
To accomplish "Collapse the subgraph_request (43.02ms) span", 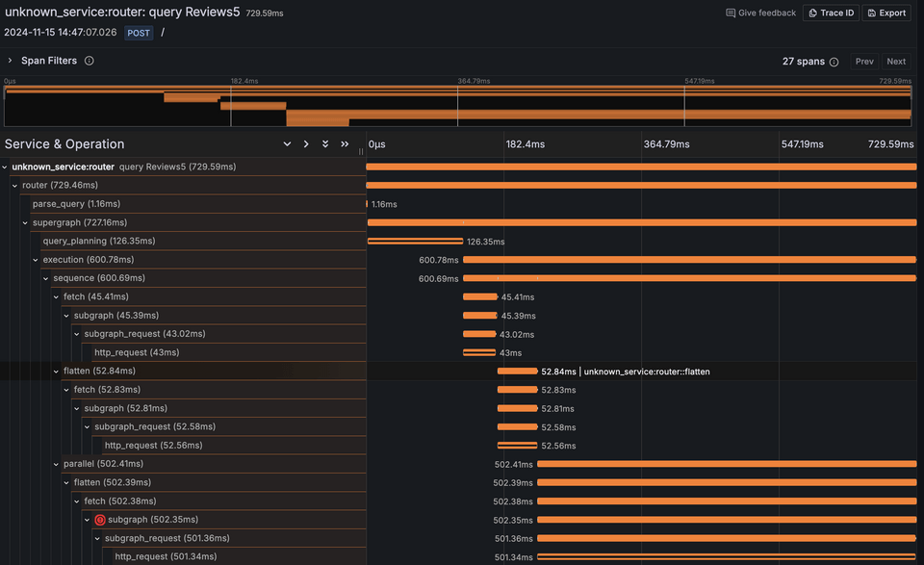I will click(x=77, y=334).
